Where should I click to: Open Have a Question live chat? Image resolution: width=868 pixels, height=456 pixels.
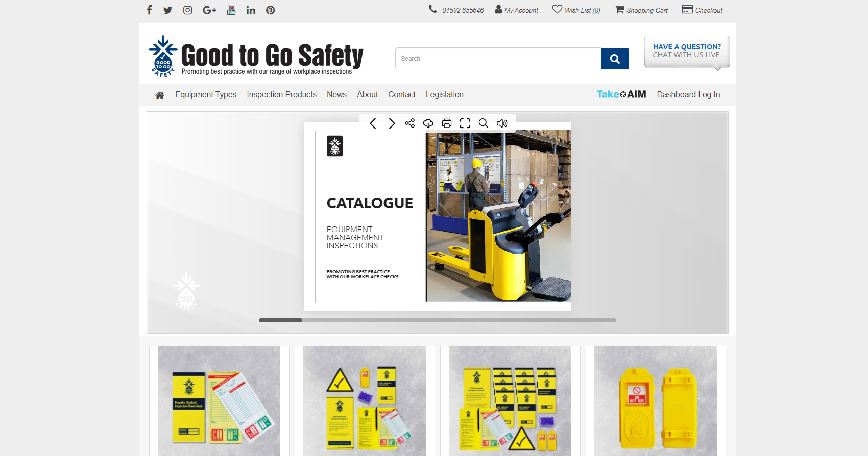687,51
